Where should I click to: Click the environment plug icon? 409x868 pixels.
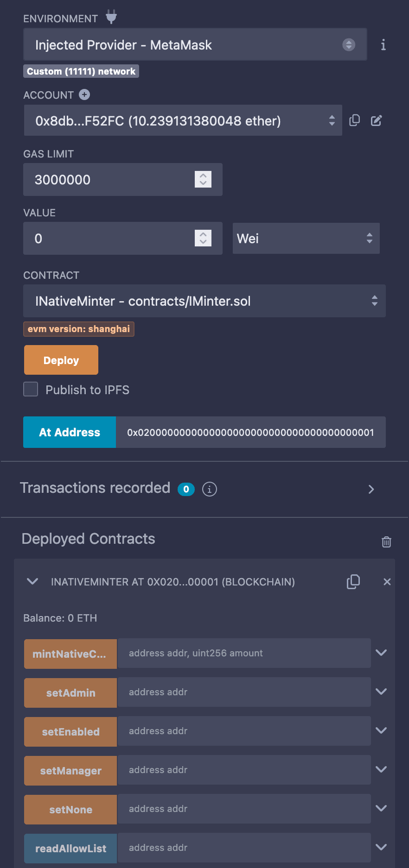(111, 17)
